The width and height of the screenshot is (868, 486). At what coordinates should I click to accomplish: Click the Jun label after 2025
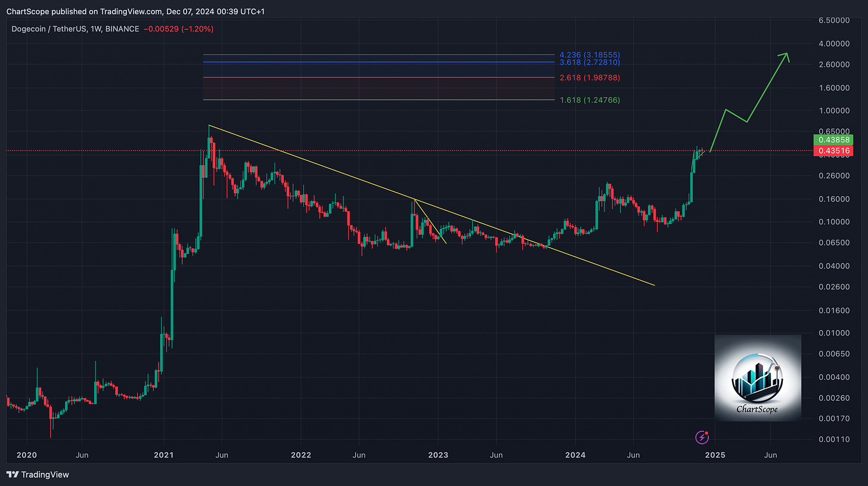770,455
